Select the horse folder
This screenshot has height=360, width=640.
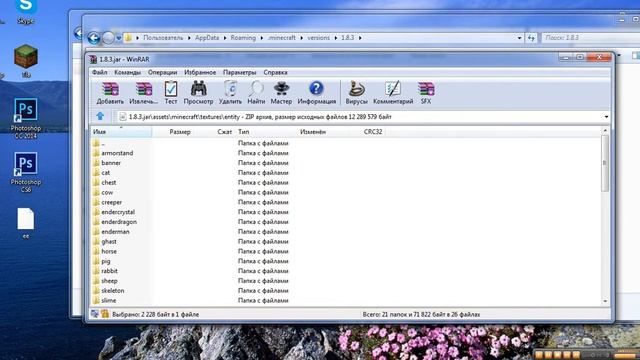[109, 251]
